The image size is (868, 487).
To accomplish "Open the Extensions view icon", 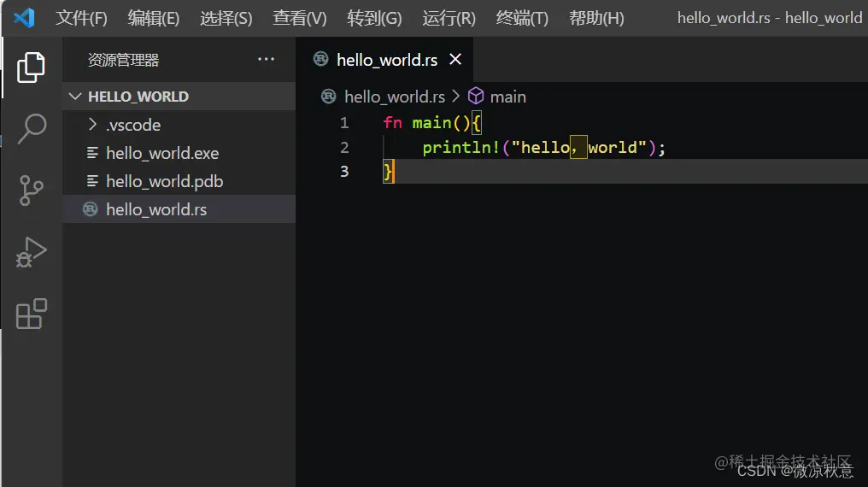I will click(32, 314).
